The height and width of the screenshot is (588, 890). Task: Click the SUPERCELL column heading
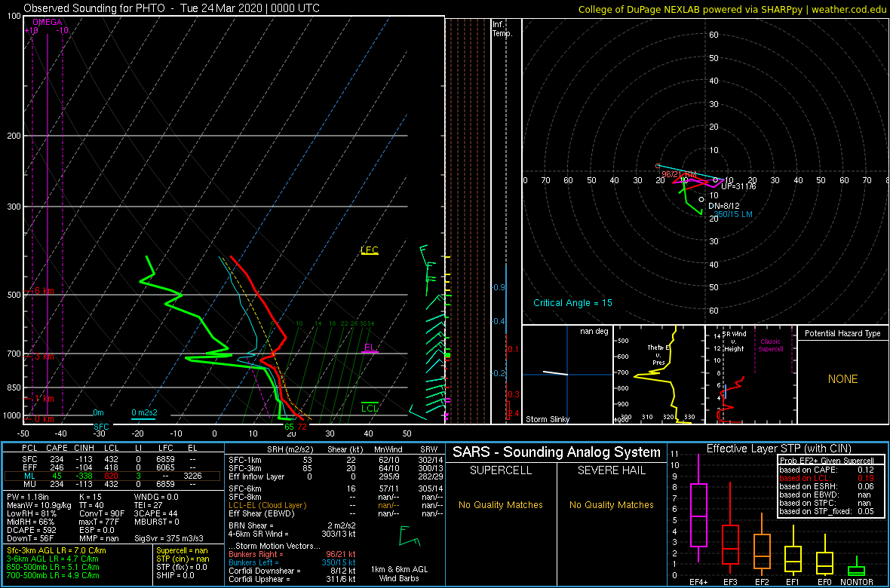pyautogui.click(x=501, y=471)
